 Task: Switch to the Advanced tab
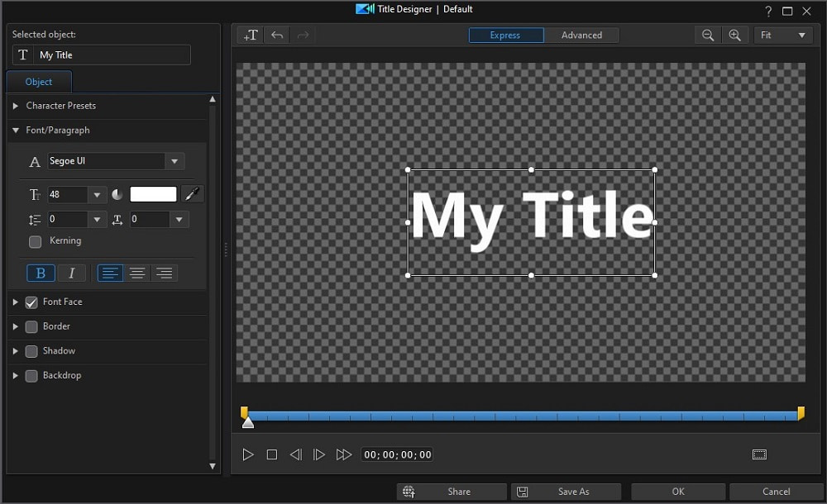click(x=582, y=35)
